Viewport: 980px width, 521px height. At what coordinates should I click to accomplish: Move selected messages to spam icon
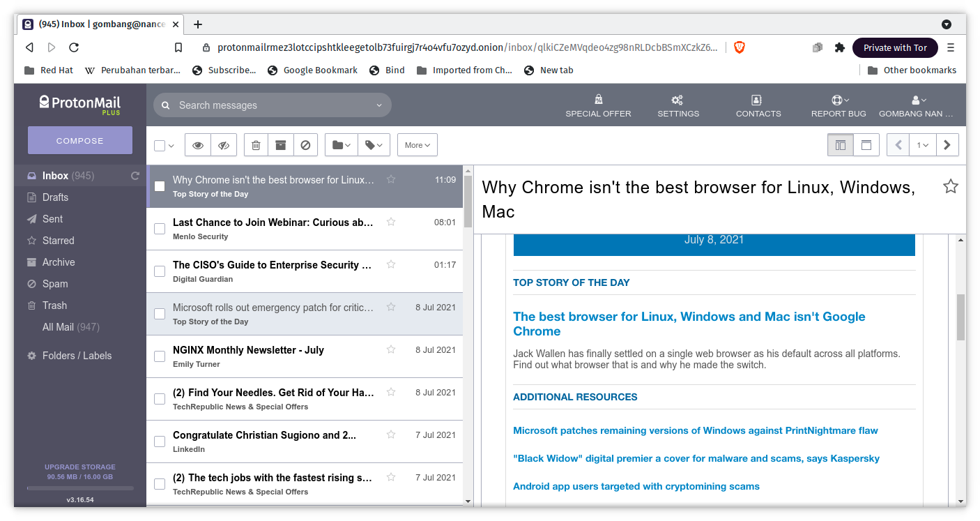(305, 145)
